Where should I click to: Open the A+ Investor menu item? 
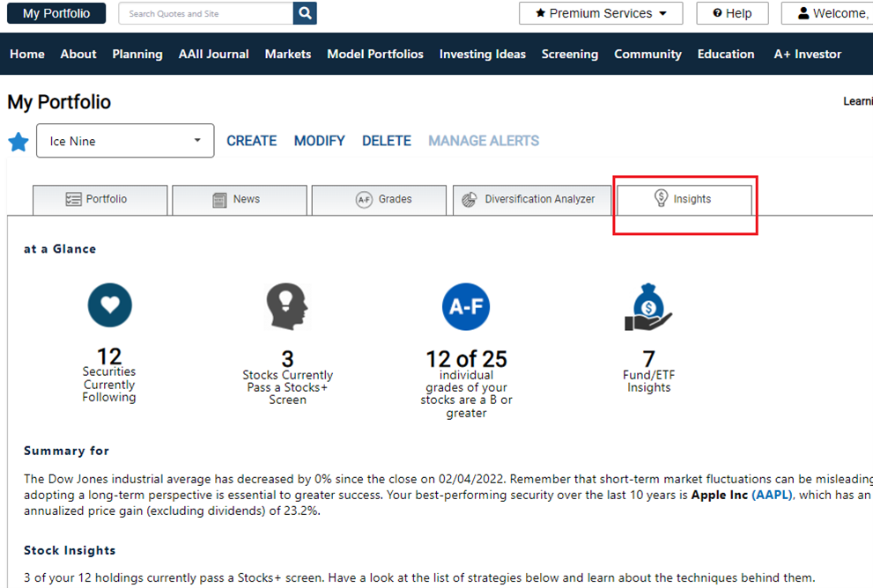coord(807,54)
